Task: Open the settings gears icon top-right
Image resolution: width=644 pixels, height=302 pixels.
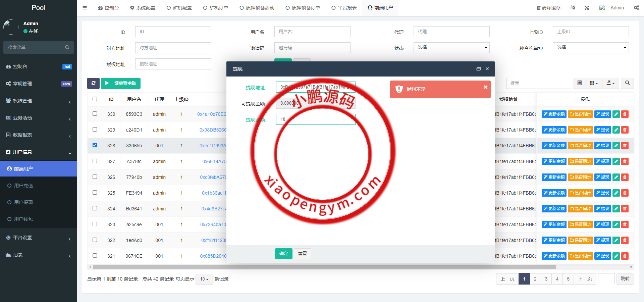Action: (636, 8)
